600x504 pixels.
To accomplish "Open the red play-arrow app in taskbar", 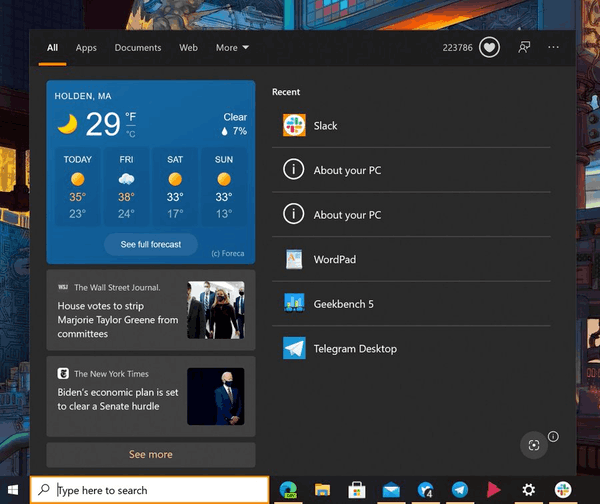I will coord(494,490).
